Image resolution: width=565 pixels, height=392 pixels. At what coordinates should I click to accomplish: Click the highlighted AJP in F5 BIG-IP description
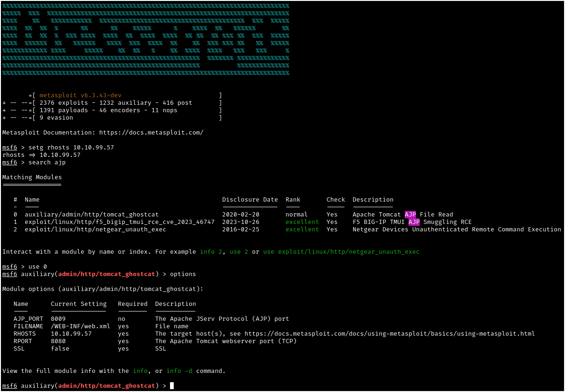pos(414,222)
